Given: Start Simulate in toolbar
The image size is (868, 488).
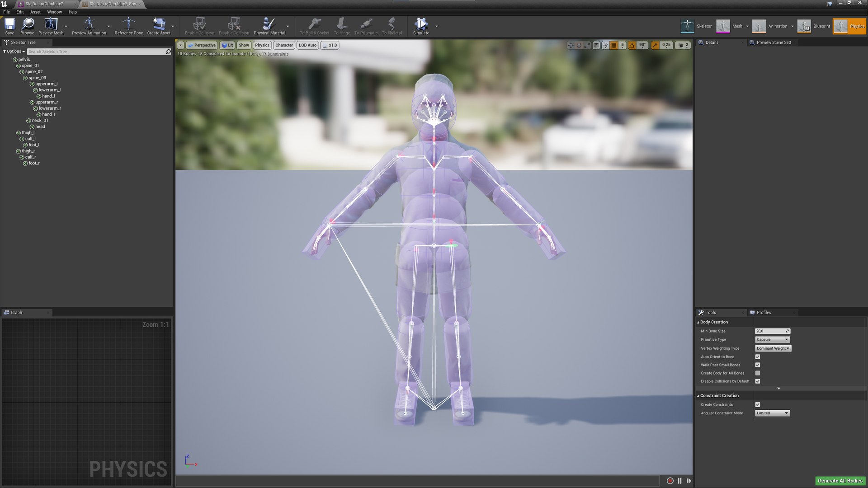Looking at the screenshot, I should (421, 26).
